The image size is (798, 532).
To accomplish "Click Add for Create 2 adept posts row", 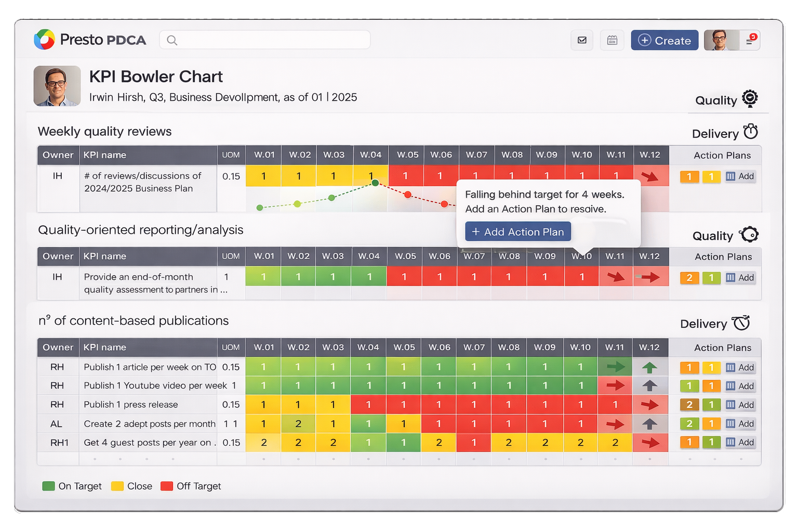I will coord(740,423).
